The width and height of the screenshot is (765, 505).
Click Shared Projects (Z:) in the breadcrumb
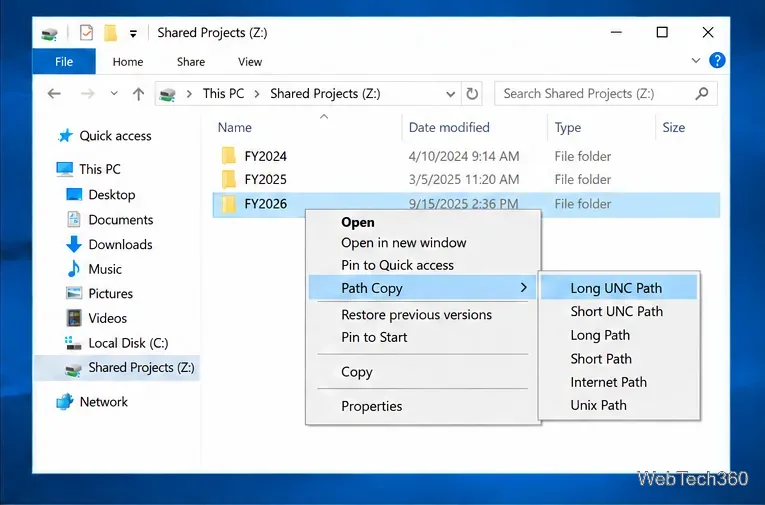click(x=325, y=94)
